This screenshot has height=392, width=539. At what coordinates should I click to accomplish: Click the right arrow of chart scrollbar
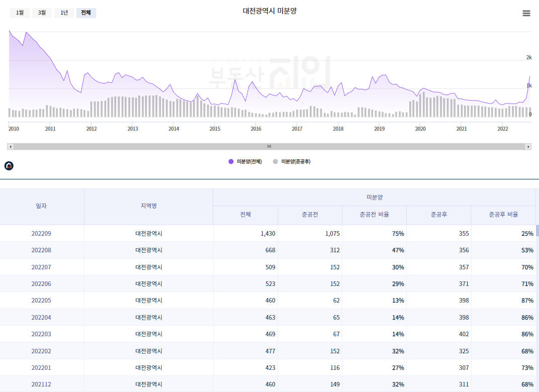[x=528, y=147]
